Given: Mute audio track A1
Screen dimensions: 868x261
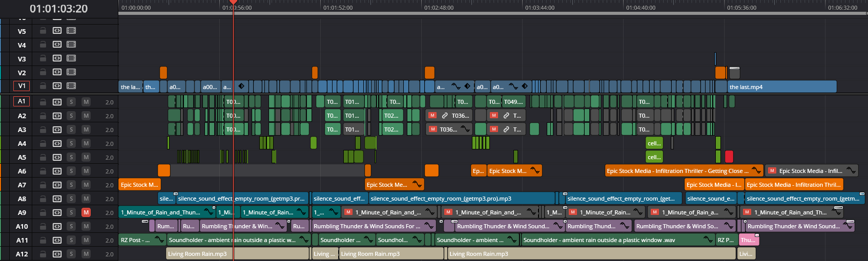Looking at the screenshot, I should tap(86, 102).
